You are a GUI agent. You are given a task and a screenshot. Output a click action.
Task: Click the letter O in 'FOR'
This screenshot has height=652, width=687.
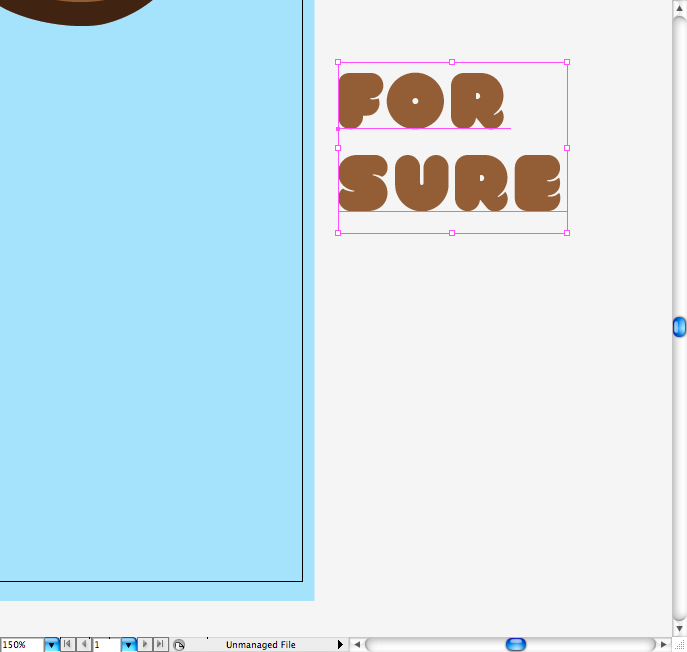[x=414, y=100]
